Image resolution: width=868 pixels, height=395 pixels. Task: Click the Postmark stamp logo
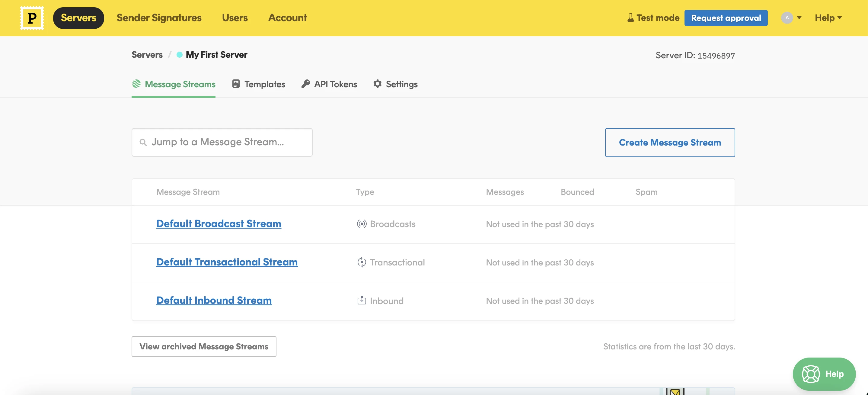pyautogui.click(x=32, y=18)
